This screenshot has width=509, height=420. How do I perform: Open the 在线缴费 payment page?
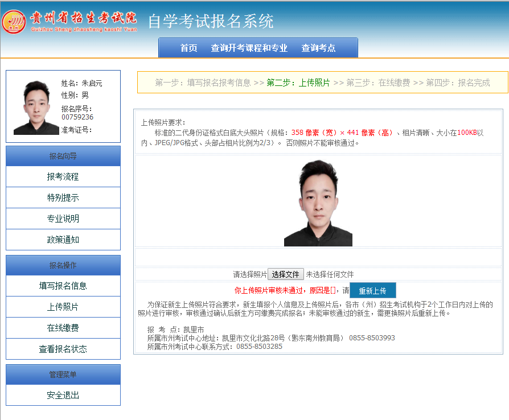coord(63,328)
